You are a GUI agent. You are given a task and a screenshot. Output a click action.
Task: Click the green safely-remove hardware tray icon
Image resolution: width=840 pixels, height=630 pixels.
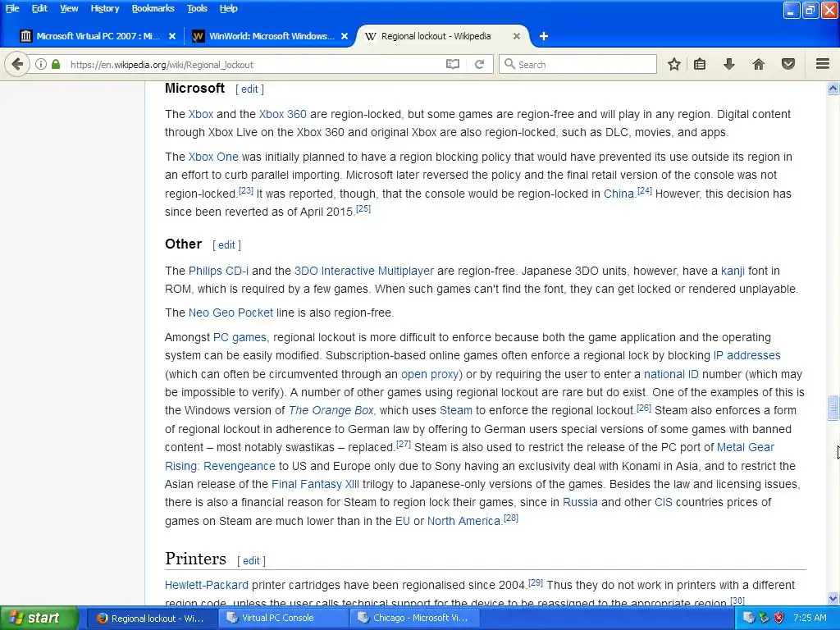coord(764,618)
